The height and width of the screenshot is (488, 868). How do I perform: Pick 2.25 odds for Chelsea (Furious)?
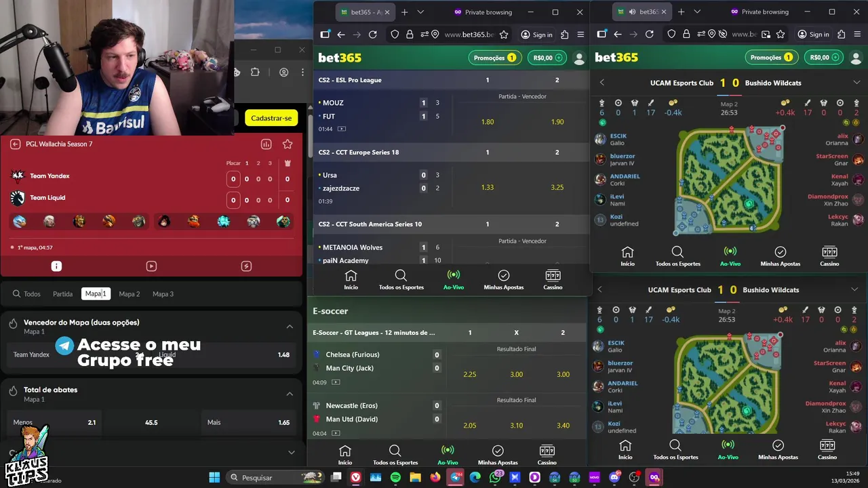[x=469, y=374]
